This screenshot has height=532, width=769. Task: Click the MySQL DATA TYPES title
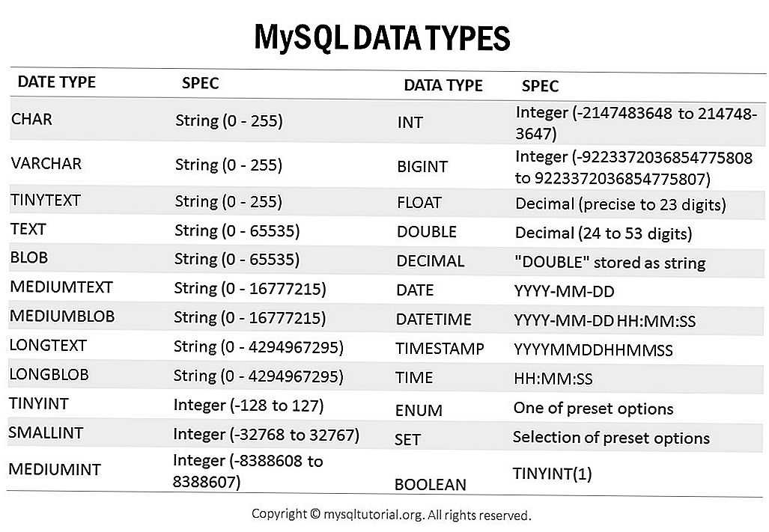click(382, 38)
